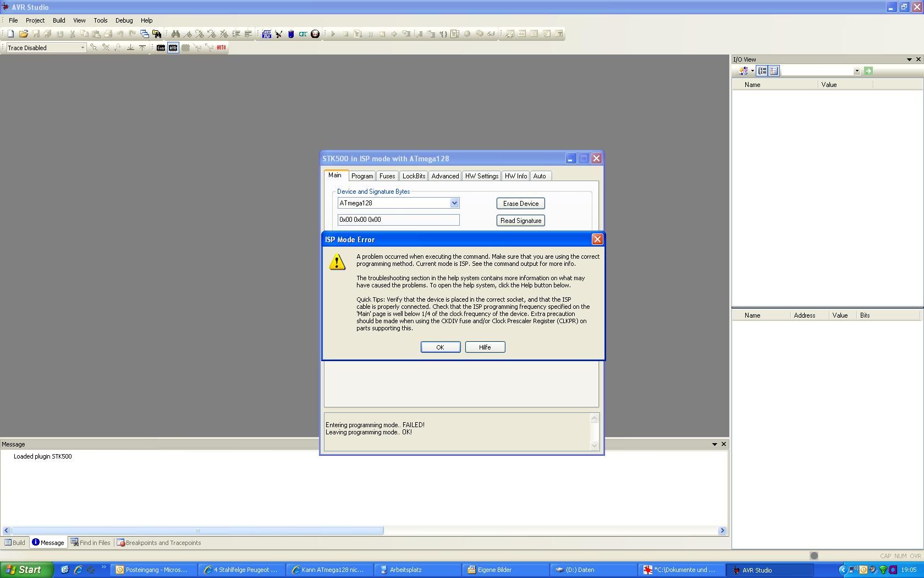The image size is (924, 578).
Task: Click the Windows Start button
Action: (x=27, y=570)
